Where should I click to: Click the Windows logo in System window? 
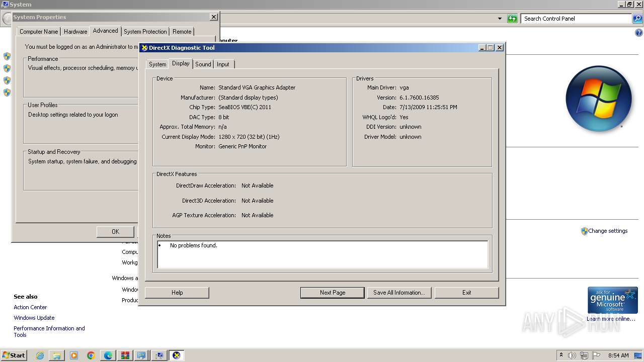click(x=598, y=99)
